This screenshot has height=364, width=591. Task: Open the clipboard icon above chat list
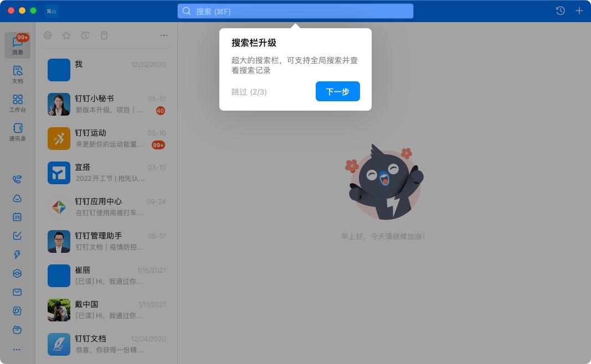[x=104, y=35]
